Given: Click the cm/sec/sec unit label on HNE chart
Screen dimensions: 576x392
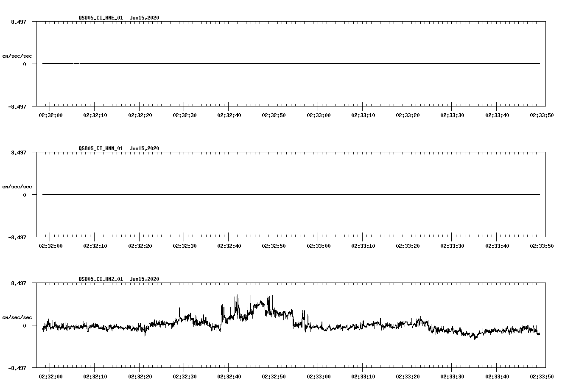Looking at the screenshot, I should click(x=17, y=56).
